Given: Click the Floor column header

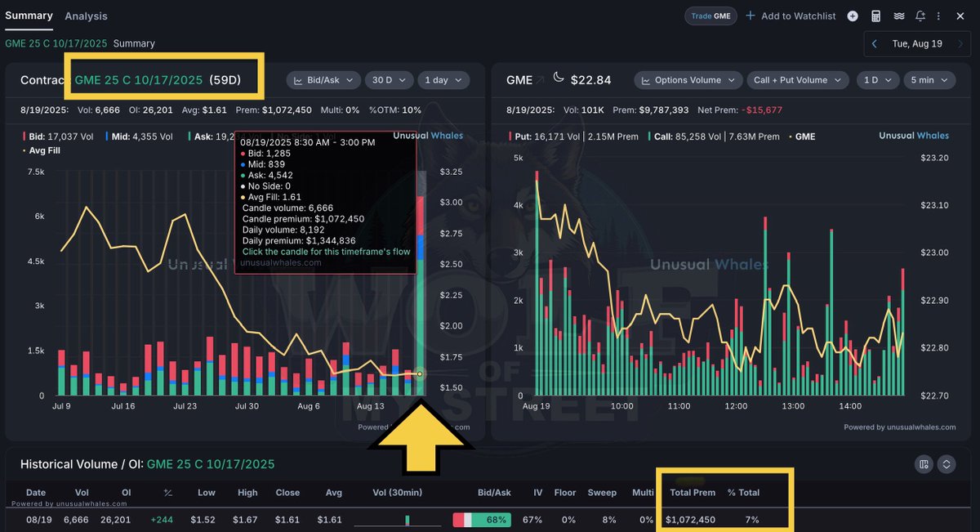Looking at the screenshot, I should [564, 493].
